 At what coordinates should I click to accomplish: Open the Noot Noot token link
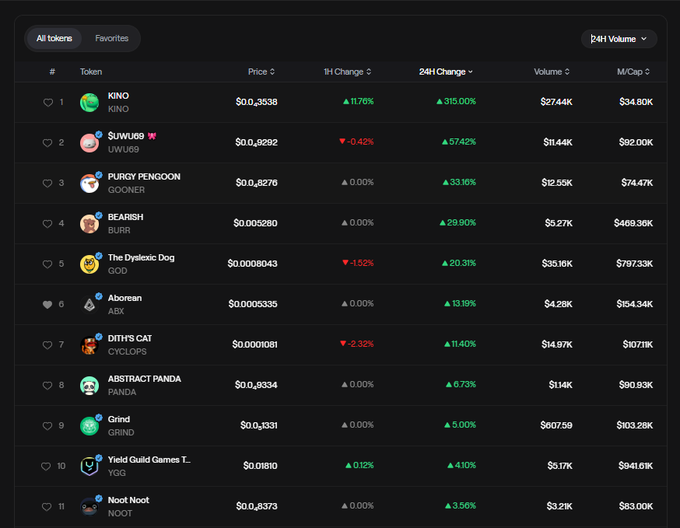pyautogui.click(x=128, y=500)
